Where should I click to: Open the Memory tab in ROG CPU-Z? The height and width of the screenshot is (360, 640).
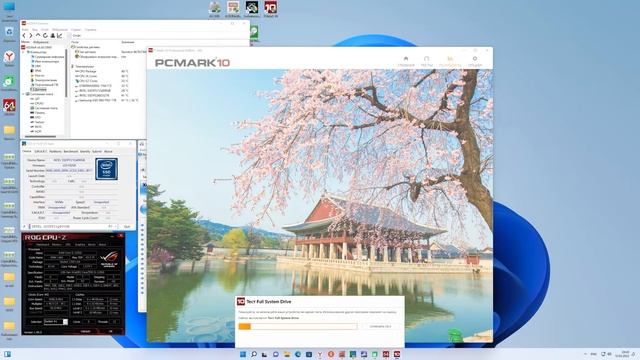click(x=57, y=244)
